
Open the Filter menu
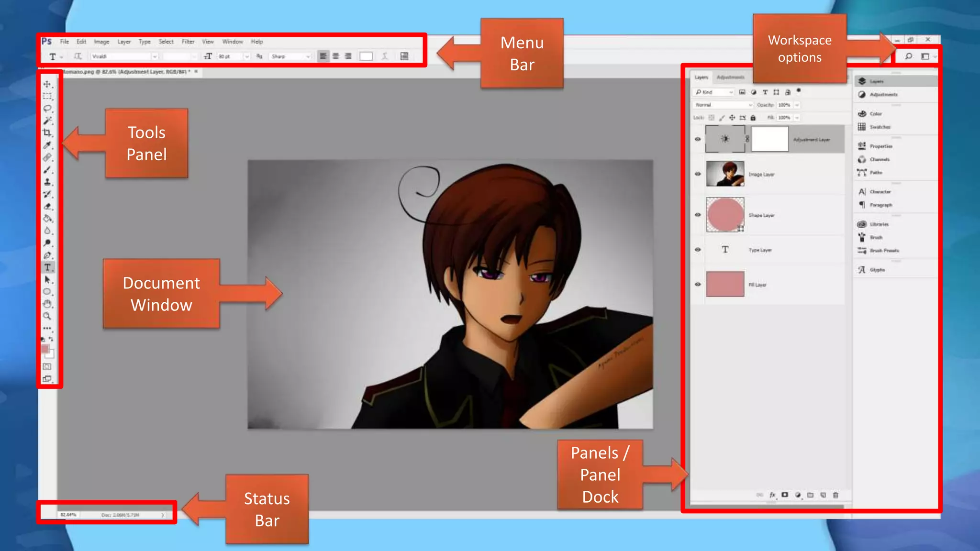click(188, 42)
